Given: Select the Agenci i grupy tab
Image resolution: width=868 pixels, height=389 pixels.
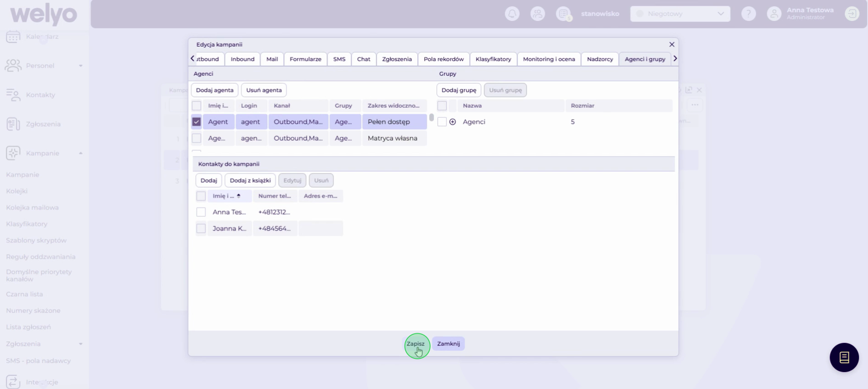Looking at the screenshot, I should coord(645,59).
